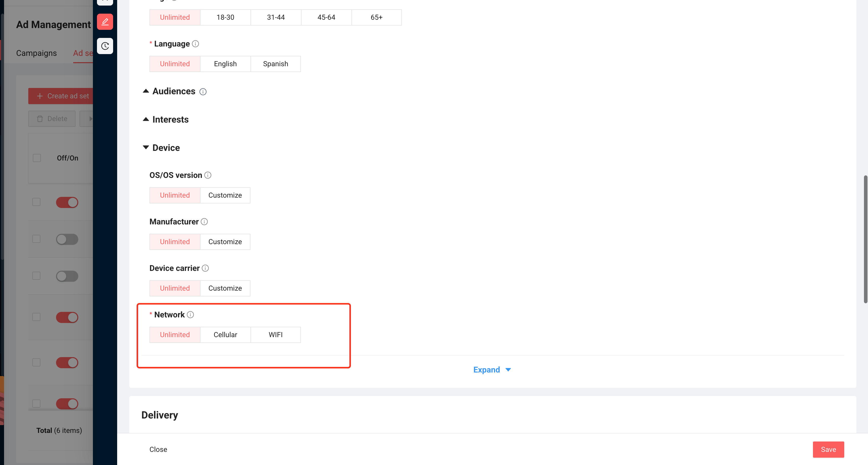Click info icon beside Audiences

[x=203, y=92]
